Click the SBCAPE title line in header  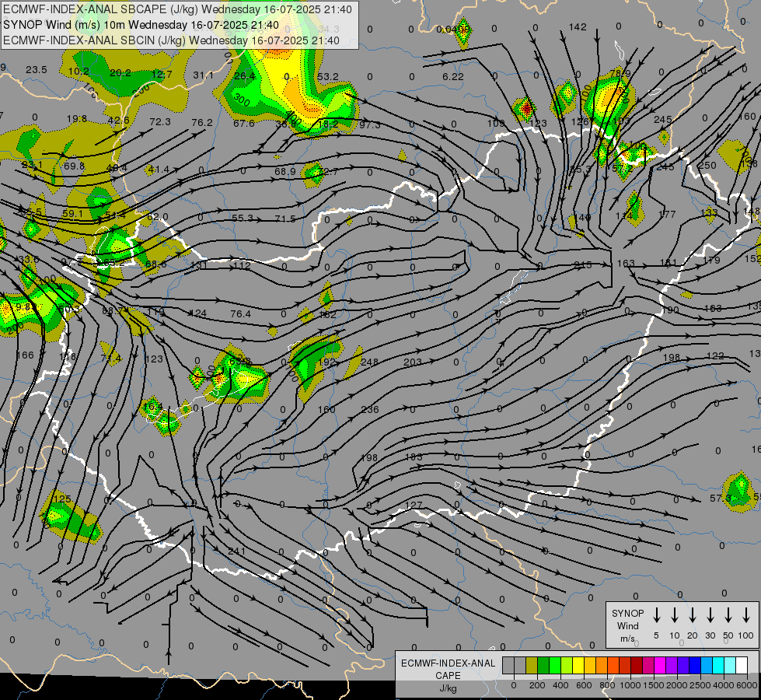pyautogui.click(x=177, y=9)
